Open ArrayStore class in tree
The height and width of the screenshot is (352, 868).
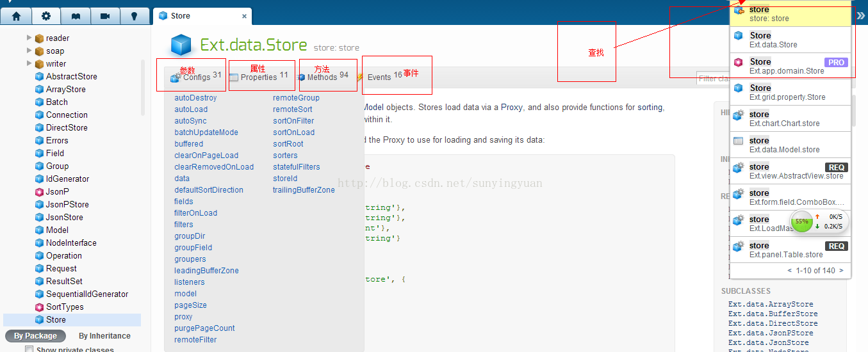coord(65,89)
